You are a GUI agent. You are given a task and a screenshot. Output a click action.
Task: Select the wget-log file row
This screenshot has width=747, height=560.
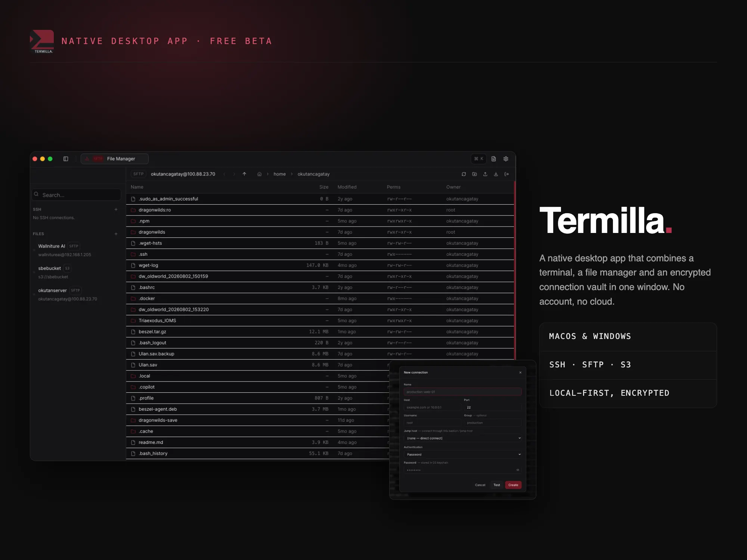coord(320,265)
